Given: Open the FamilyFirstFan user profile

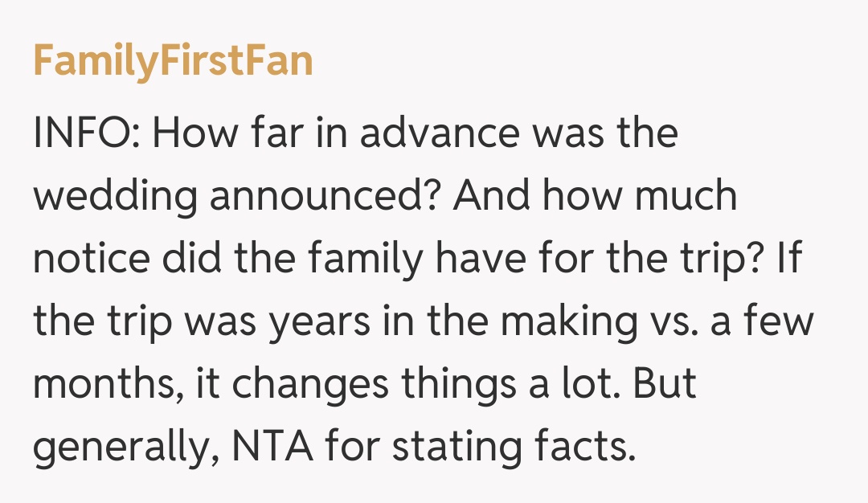Looking at the screenshot, I should click(x=173, y=61).
